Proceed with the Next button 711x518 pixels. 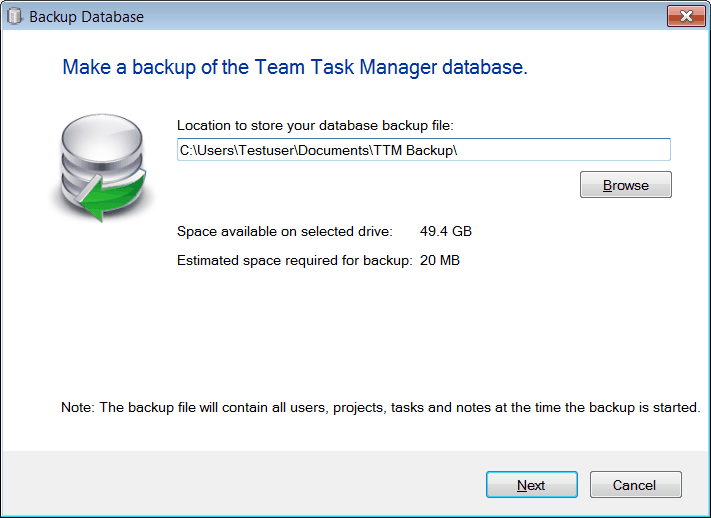(531, 485)
